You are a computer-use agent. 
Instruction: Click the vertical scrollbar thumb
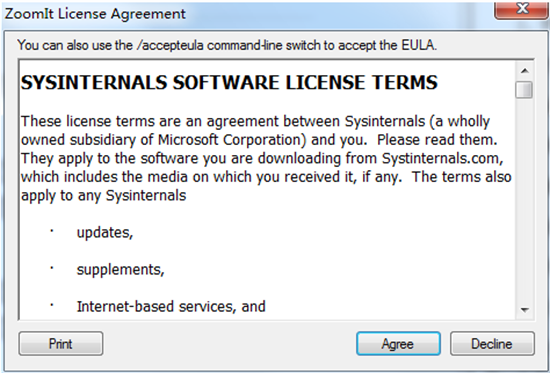click(x=524, y=89)
